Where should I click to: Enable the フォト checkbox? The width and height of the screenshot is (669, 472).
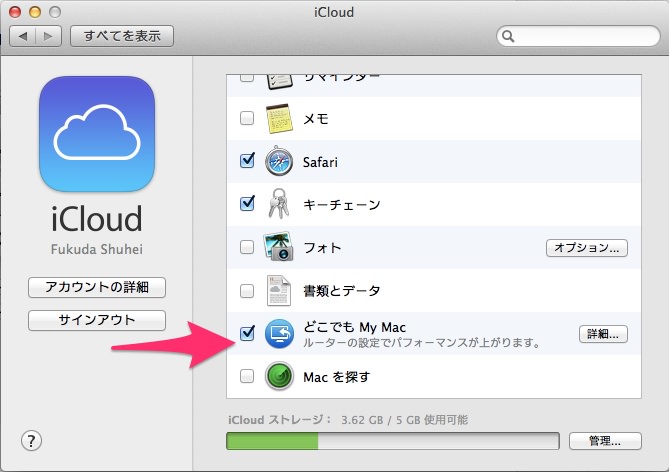[x=247, y=247]
